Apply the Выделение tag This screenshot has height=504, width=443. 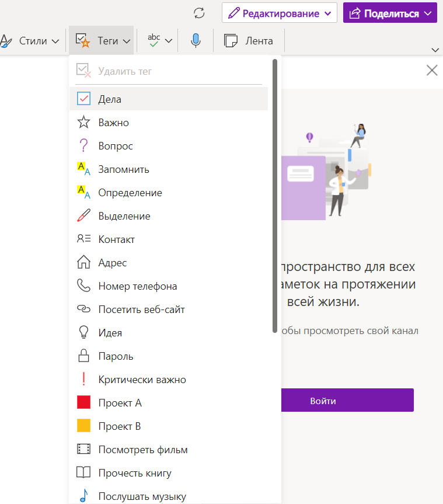[x=169, y=216]
